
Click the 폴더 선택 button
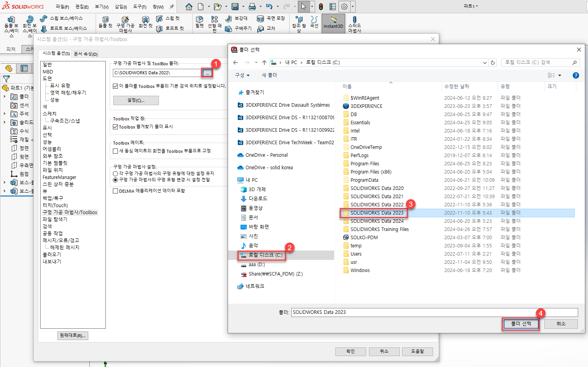(521, 324)
